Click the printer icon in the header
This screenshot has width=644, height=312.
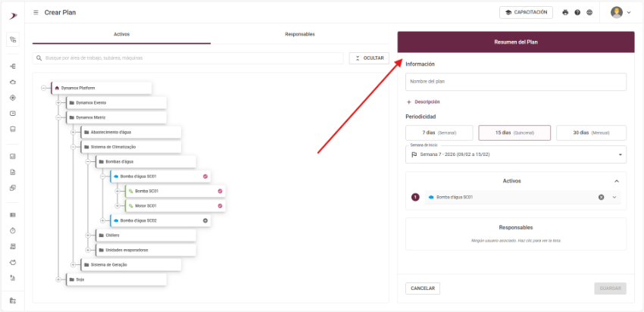(565, 12)
